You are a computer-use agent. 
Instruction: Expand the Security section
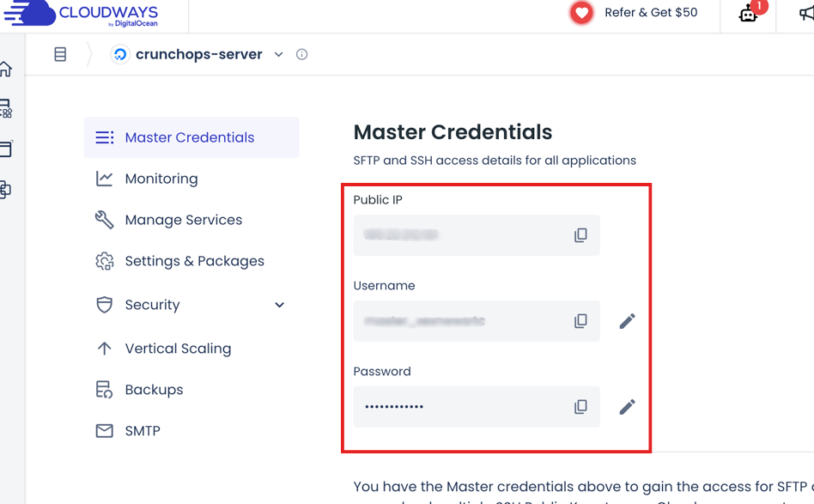point(278,305)
